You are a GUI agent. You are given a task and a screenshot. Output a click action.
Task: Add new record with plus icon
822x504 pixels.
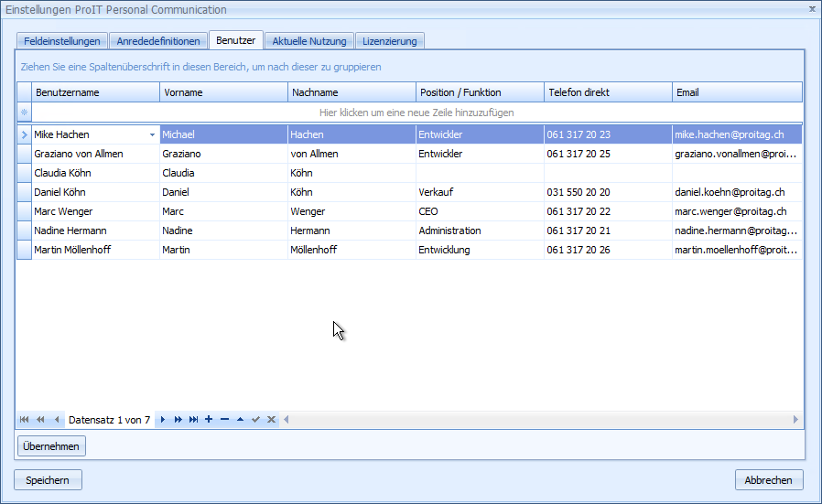(209, 420)
